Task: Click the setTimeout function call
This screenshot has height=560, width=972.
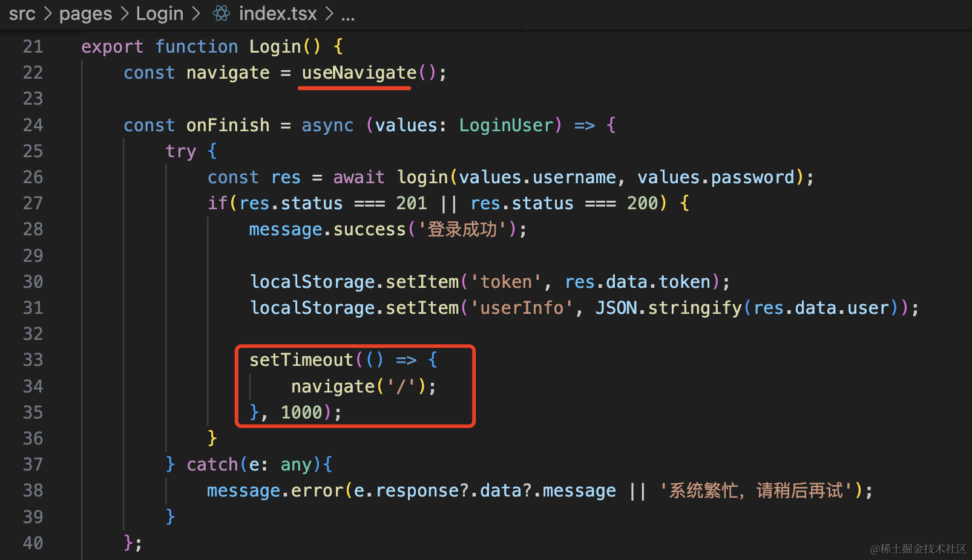Action: point(301,360)
